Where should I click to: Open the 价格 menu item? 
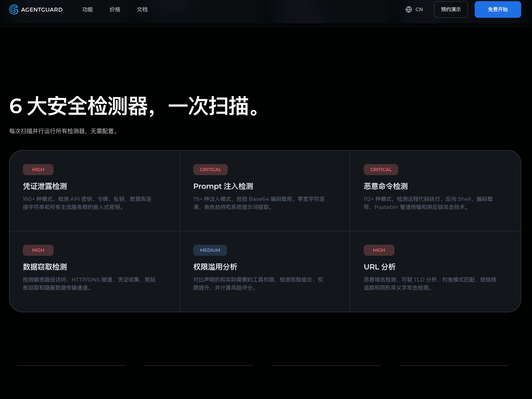coord(115,9)
